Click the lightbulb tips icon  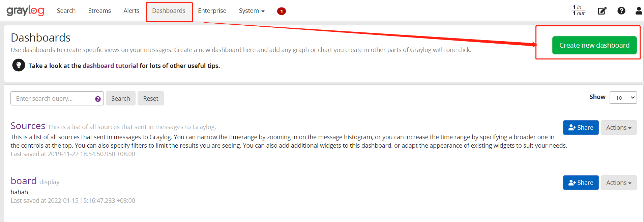coord(19,65)
